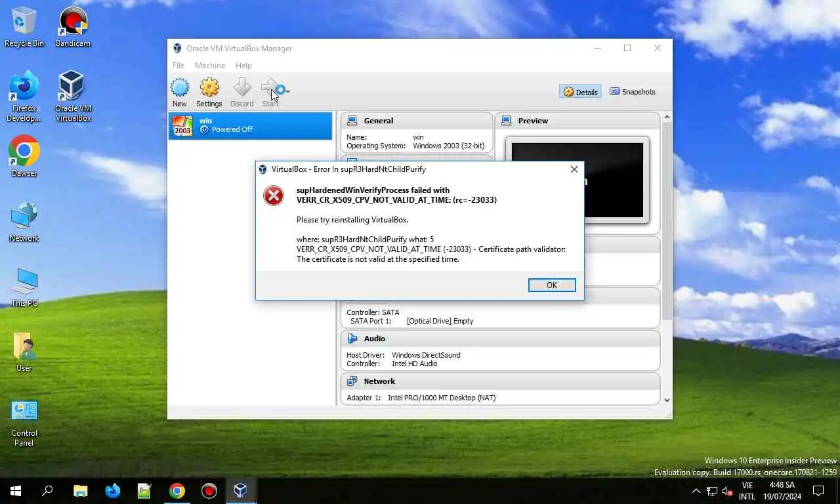The height and width of the screenshot is (504, 840).
Task: Open the Bandicam desktop icon
Action: pos(73,27)
